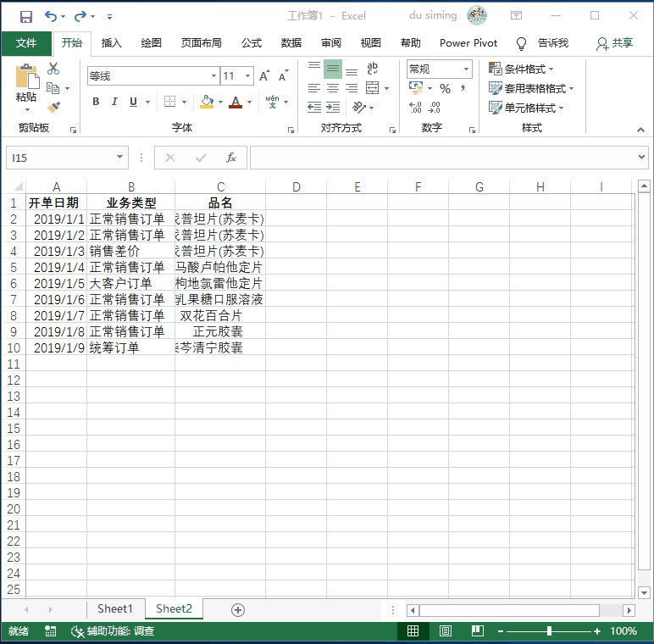Click the Decrease Indent icon
Viewport: 654px width, 644px height.
(314, 108)
